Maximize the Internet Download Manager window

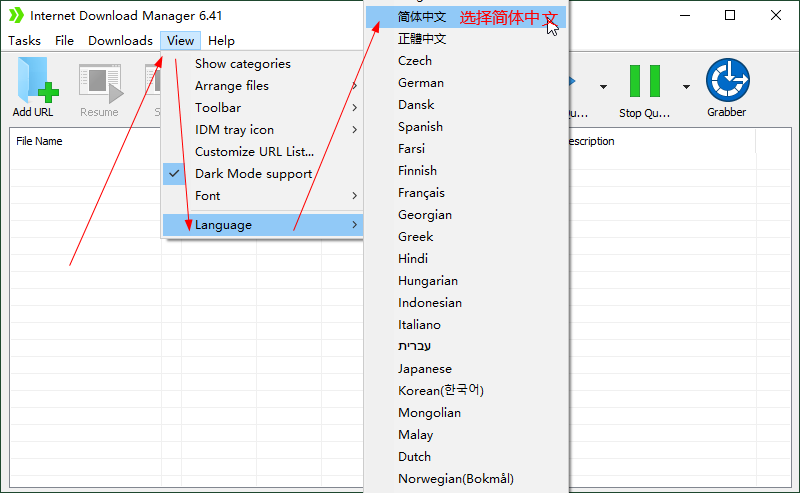pyautogui.click(x=730, y=15)
